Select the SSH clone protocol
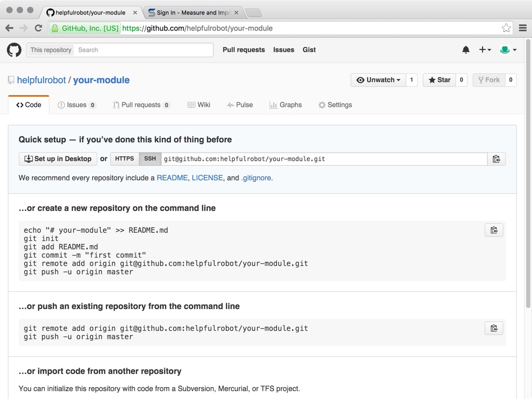 tap(150, 159)
